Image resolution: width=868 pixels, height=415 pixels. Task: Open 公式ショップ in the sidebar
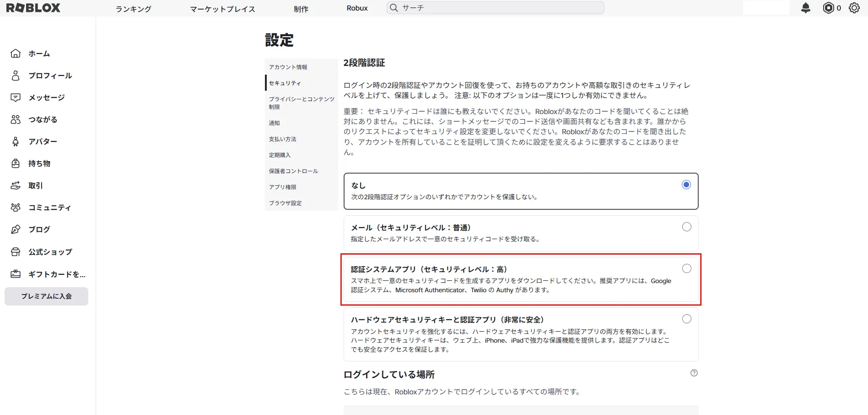point(50,252)
